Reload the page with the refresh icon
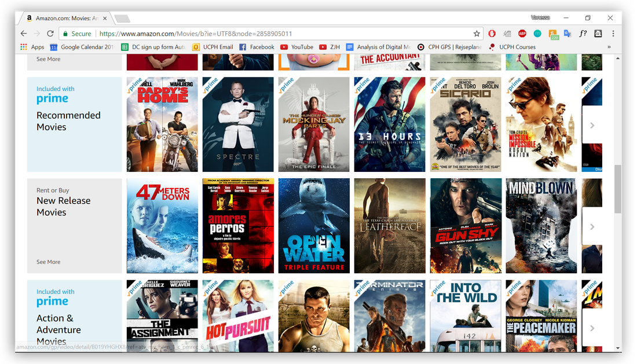The width and height of the screenshot is (637, 364). click(50, 34)
